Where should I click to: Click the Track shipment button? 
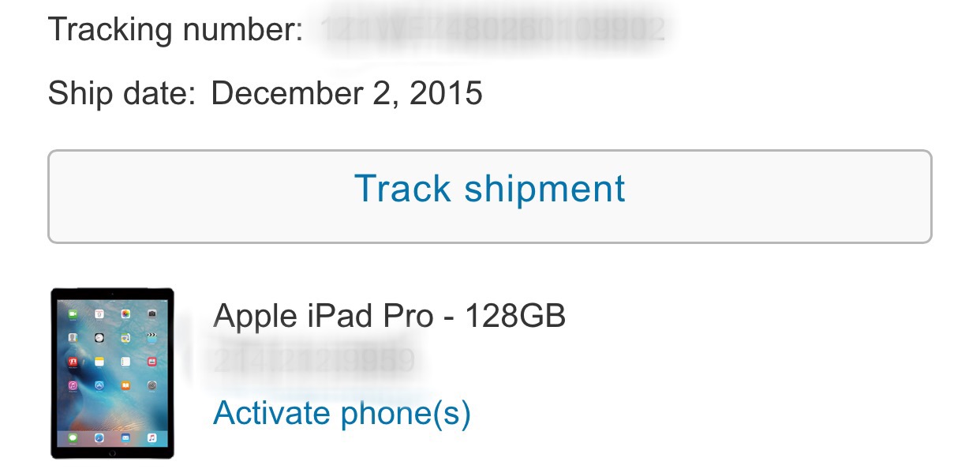(489, 197)
